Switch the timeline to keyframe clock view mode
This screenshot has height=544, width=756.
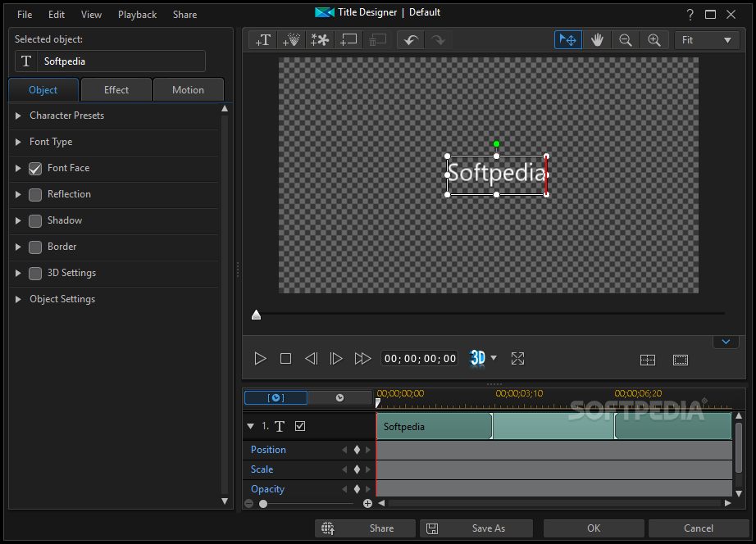(340, 397)
